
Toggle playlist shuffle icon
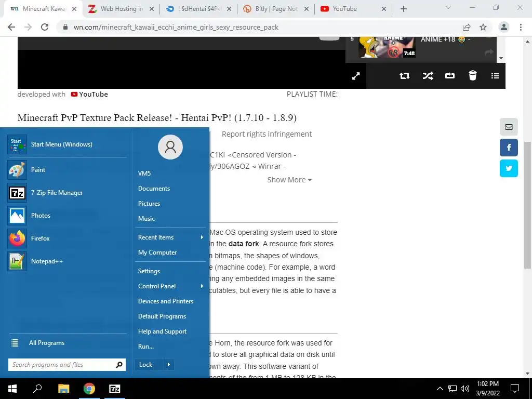(x=428, y=76)
